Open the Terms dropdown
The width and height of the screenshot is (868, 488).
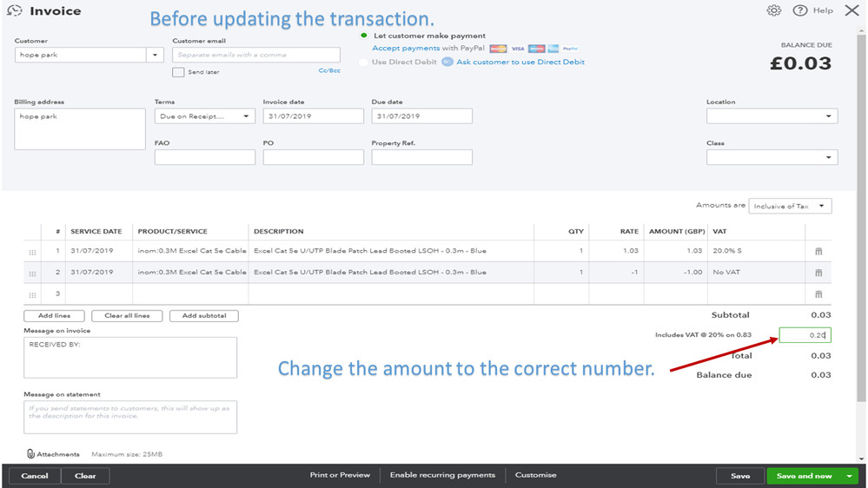click(205, 116)
